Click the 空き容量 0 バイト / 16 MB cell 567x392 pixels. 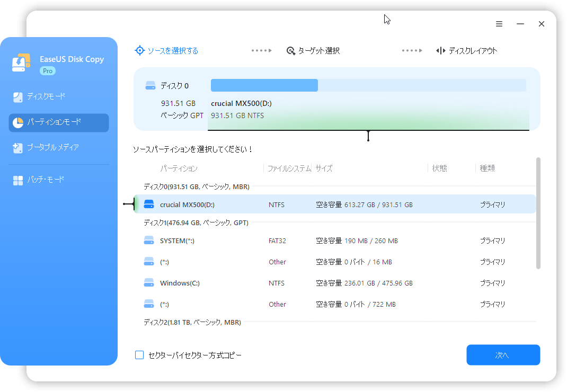click(x=354, y=262)
